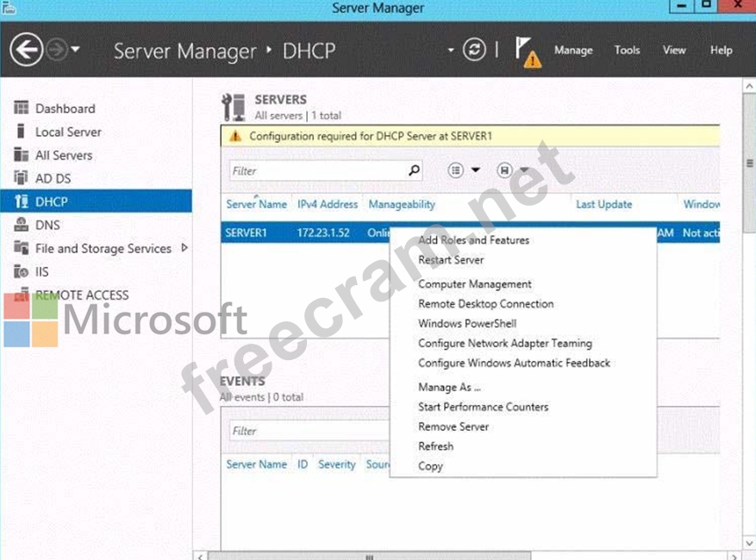Click the AD DS role icon
The width and height of the screenshot is (756, 560).
22,177
